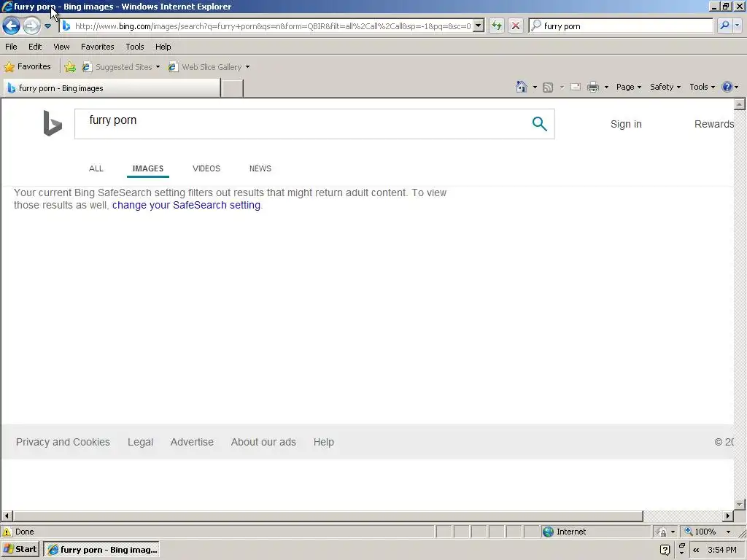Open the Edit menu
The width and height of the screenshot is (747, 560).
(x=35, y=47)
